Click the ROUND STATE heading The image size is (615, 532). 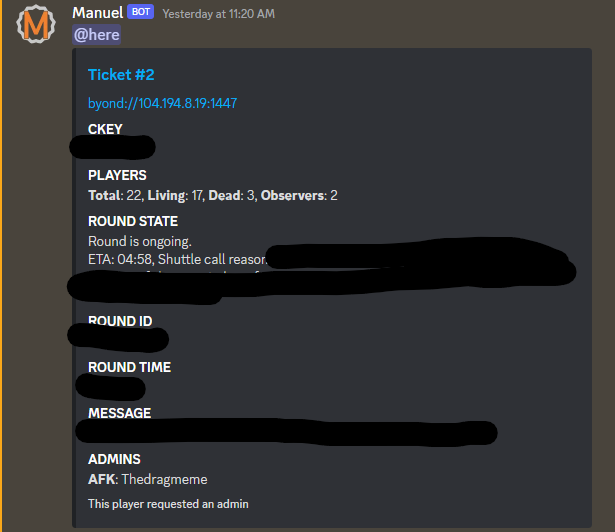pyautogui.click(x=133, y=221)
